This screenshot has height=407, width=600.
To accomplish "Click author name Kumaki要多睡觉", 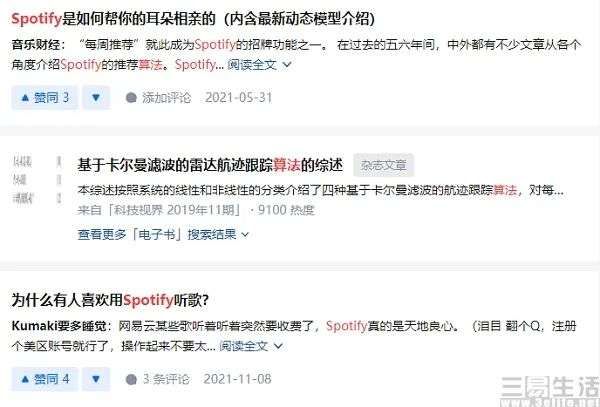I will [x=59, y=326].
